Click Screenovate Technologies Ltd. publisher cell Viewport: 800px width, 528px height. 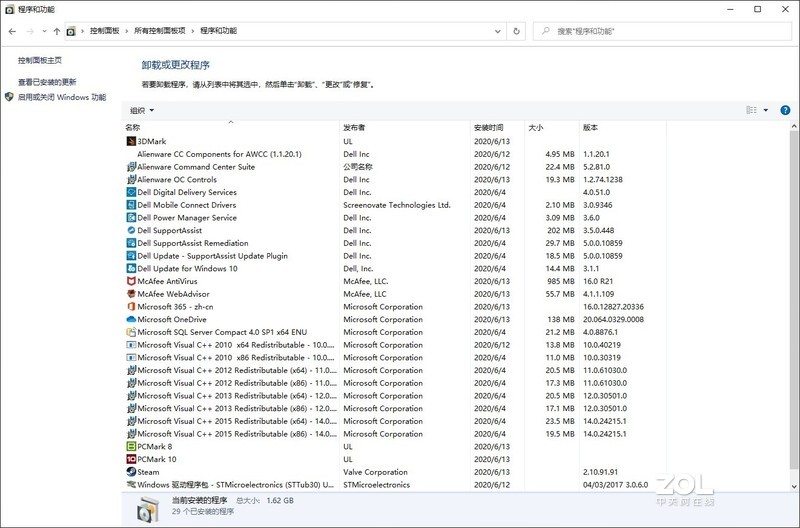click(397, 205)
